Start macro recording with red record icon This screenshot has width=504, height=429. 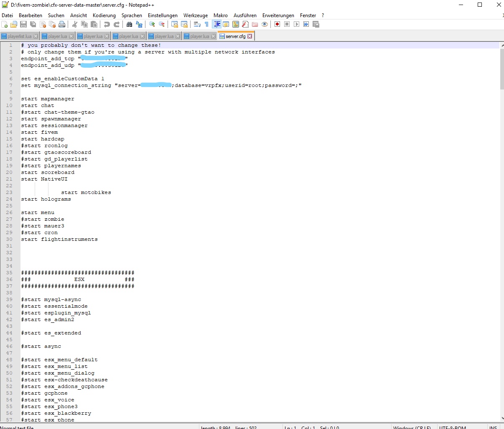click(x=277, y=25)
